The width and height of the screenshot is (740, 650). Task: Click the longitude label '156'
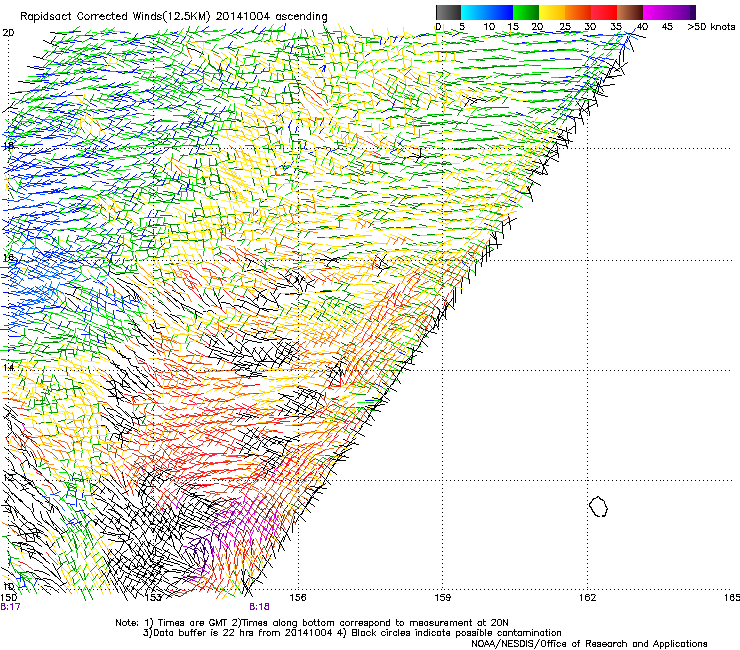[298, 598]
